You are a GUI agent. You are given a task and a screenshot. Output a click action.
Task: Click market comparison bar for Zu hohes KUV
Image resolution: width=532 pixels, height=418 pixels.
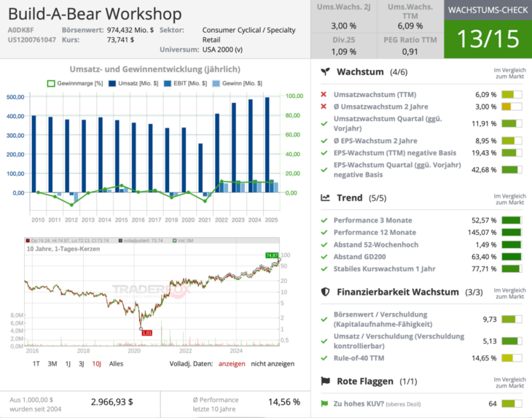[512, 403]
